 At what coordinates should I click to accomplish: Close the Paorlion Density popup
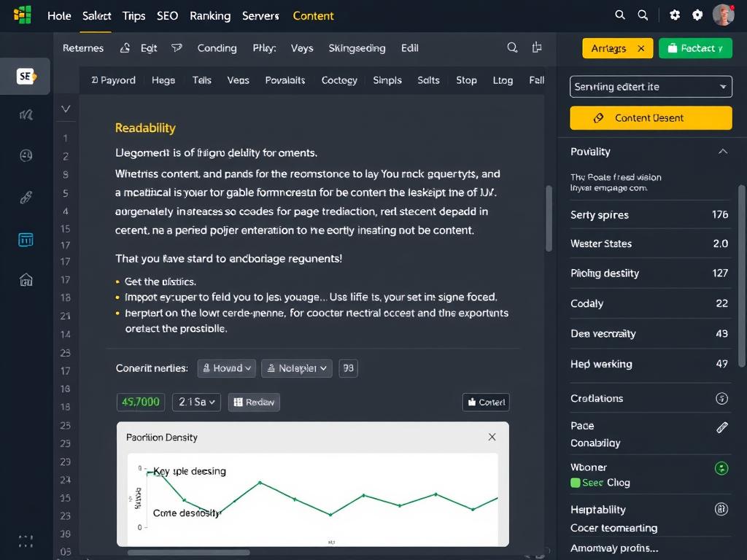[492, 437]
